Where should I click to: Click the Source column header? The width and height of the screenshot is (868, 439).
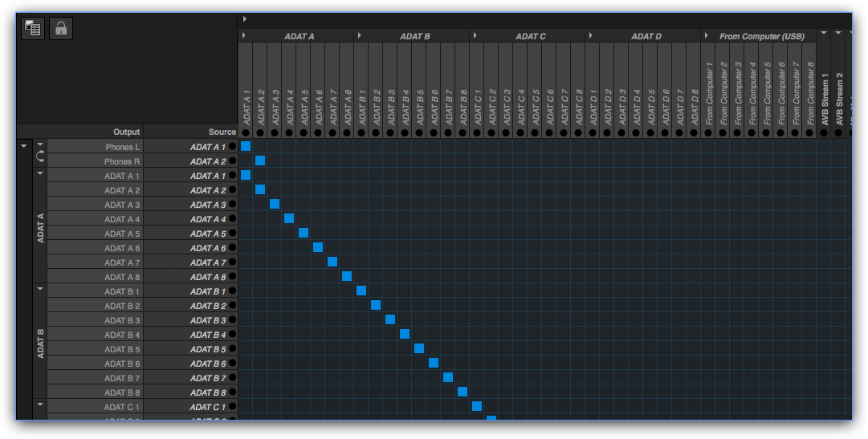pyautogui.click(x=222, y=132)
